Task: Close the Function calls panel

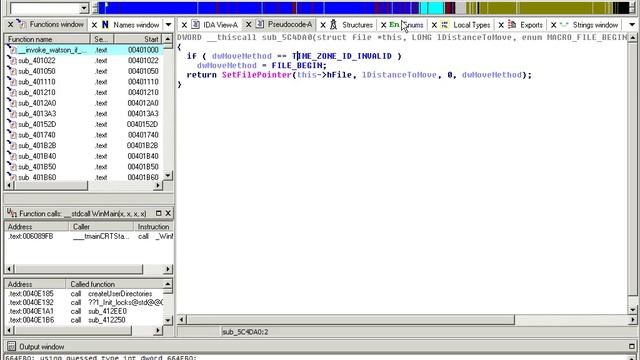Action: coord(168,213)
